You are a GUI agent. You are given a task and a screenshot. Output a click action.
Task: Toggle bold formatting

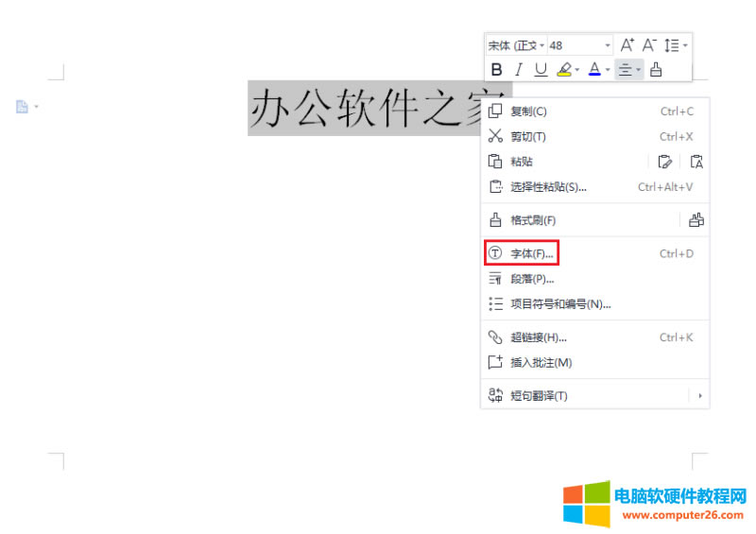click(x=497, y=69)
